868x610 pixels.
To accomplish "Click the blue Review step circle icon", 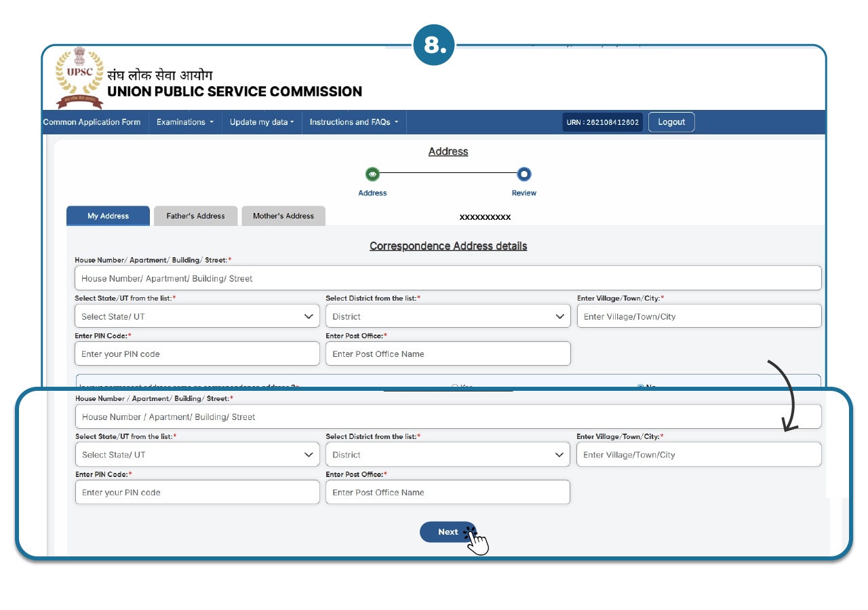I will pos(524,174).
